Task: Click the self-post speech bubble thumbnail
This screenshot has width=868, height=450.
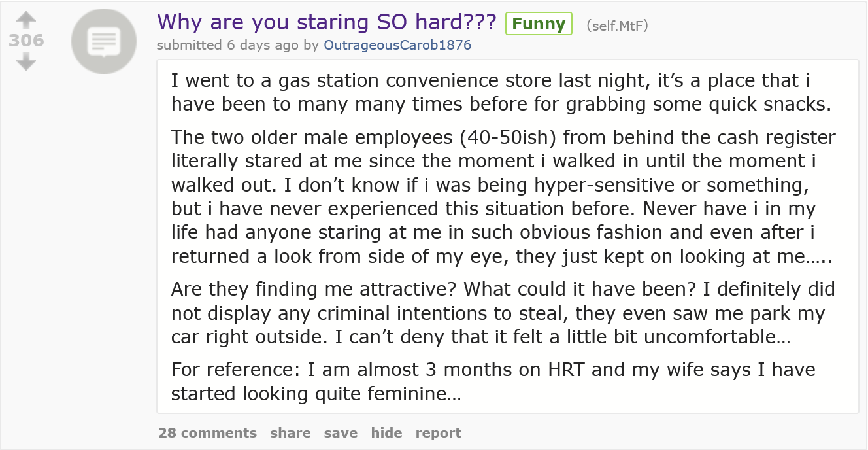Action: pyautogui.click(x=103, y=42)
